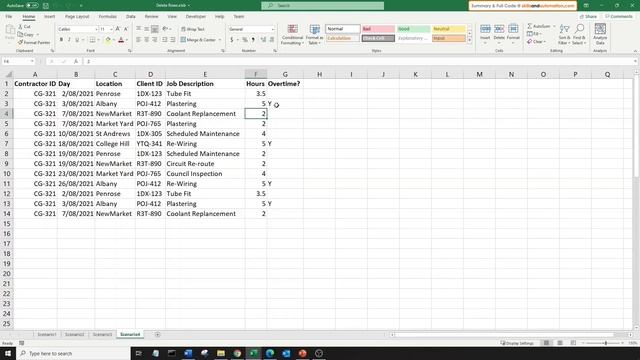Viewport: 640px width, 360px height.
Task: Apply the Bad cell style
Action: coord(378,29)
